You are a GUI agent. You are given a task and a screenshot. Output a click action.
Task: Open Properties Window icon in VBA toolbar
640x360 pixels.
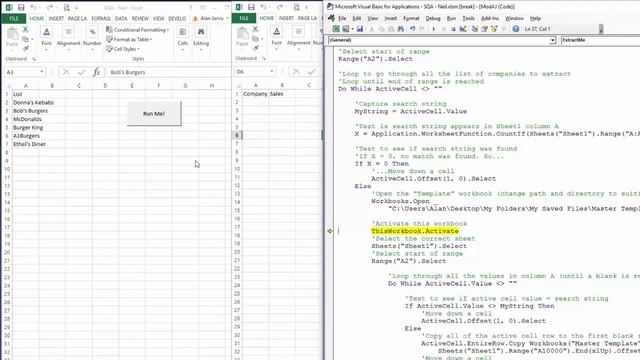click(x=484, y=29)
